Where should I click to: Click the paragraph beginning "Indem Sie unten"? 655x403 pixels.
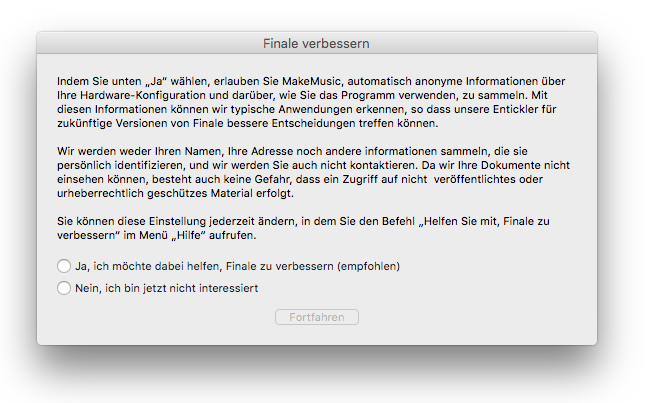(x=311, y=102)
